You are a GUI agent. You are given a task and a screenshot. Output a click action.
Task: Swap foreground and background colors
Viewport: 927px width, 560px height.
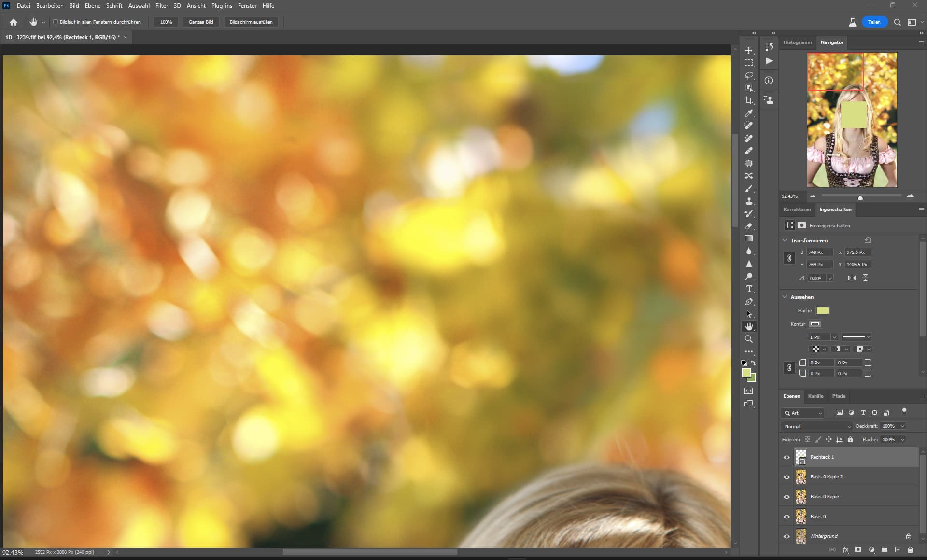[754, 363]
